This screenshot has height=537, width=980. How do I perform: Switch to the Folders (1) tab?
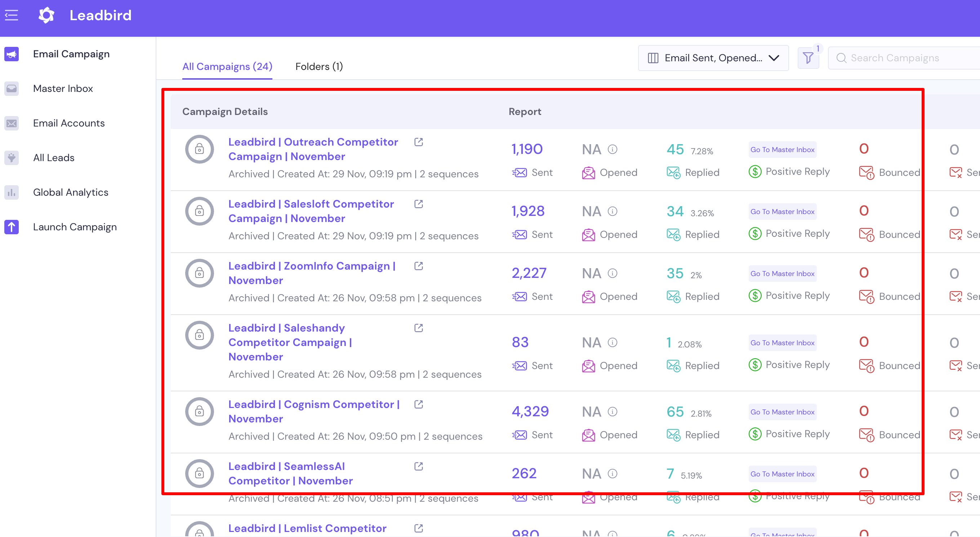[319, 67]
